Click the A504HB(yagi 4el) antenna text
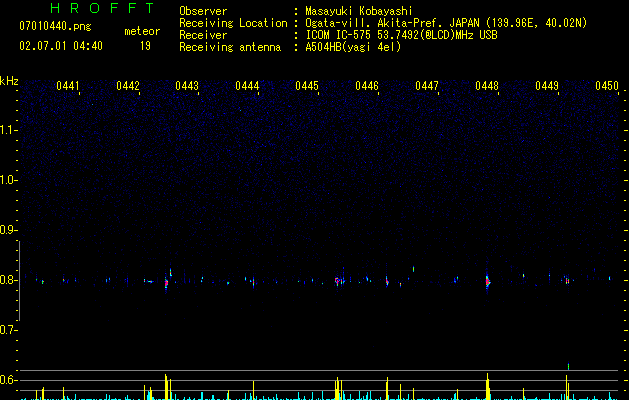The width and height of the screenshot is (629, 400). (x=353, y=47)
